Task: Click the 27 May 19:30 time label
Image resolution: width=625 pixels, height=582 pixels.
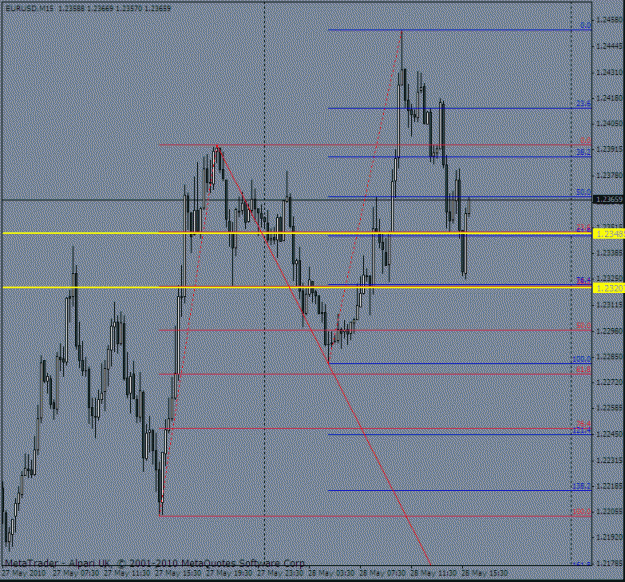Action: click(x=229, y=573)
